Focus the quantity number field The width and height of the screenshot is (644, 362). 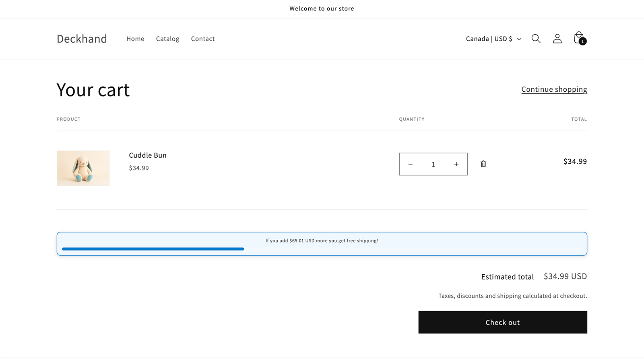tap(433, 164)
